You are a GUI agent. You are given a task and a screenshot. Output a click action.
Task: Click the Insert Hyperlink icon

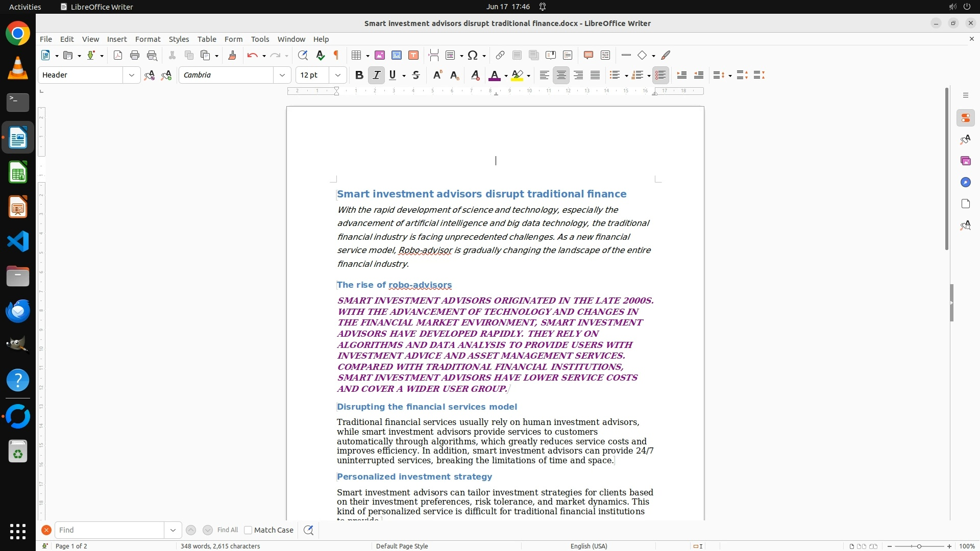pos(500,55)
